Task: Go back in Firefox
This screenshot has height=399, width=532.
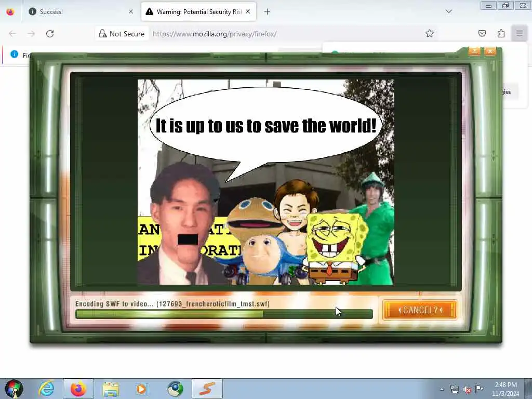Action: [12, 34]
